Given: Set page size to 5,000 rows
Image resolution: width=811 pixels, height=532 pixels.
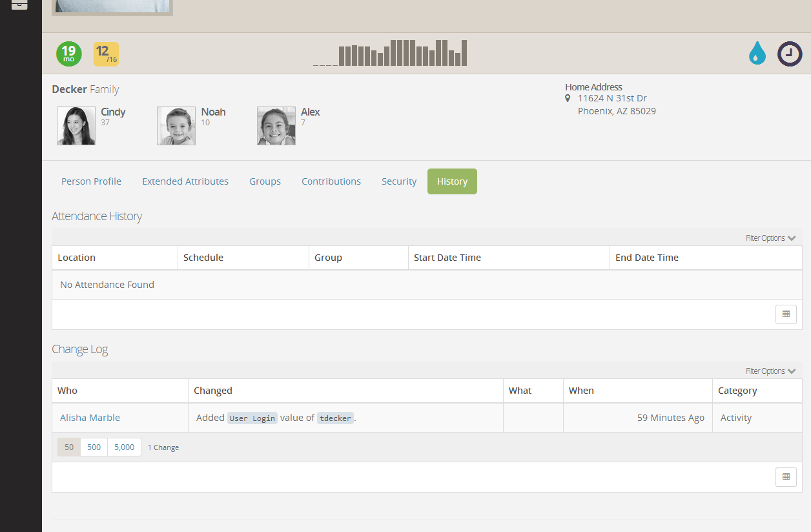Looking at the screenshot, I should [x=124, y=447].
